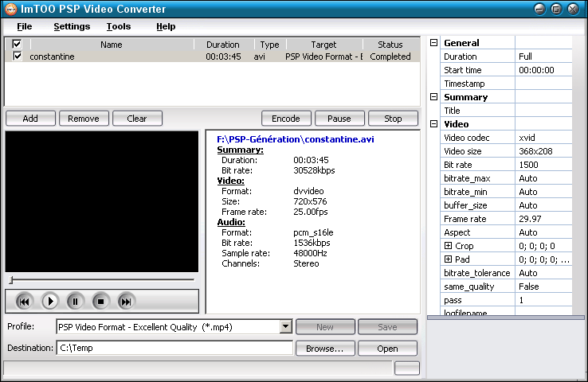Click the Video codec value xvid
This screenshot has height=382, width=588.
click(543, 138)
